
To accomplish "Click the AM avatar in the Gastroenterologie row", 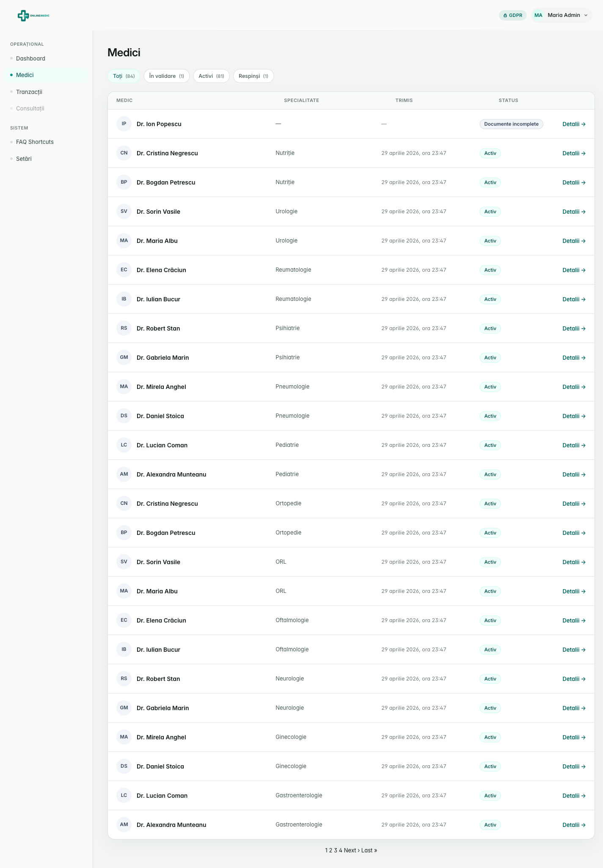I will (124, 825).
